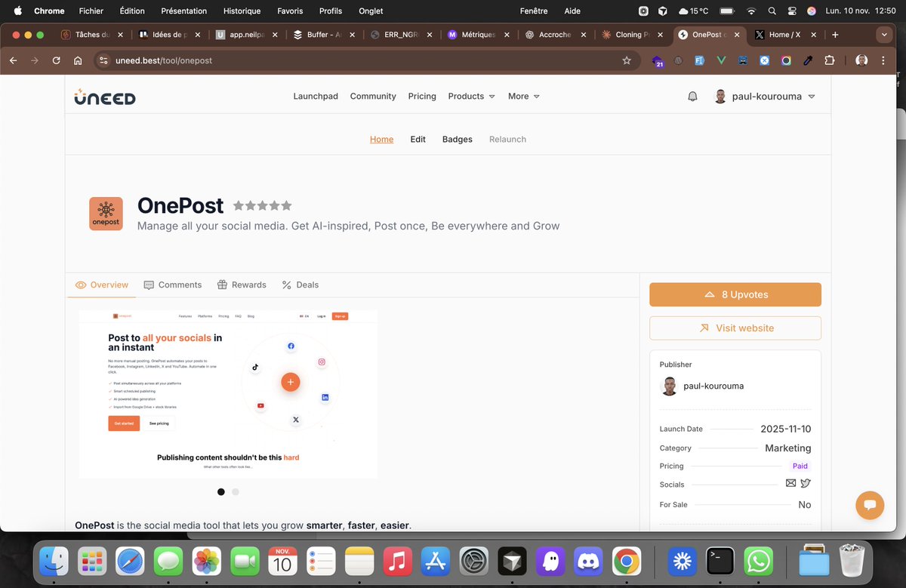
Task: Open the color picker eyedropper extension
Action: tap(807, 60)
